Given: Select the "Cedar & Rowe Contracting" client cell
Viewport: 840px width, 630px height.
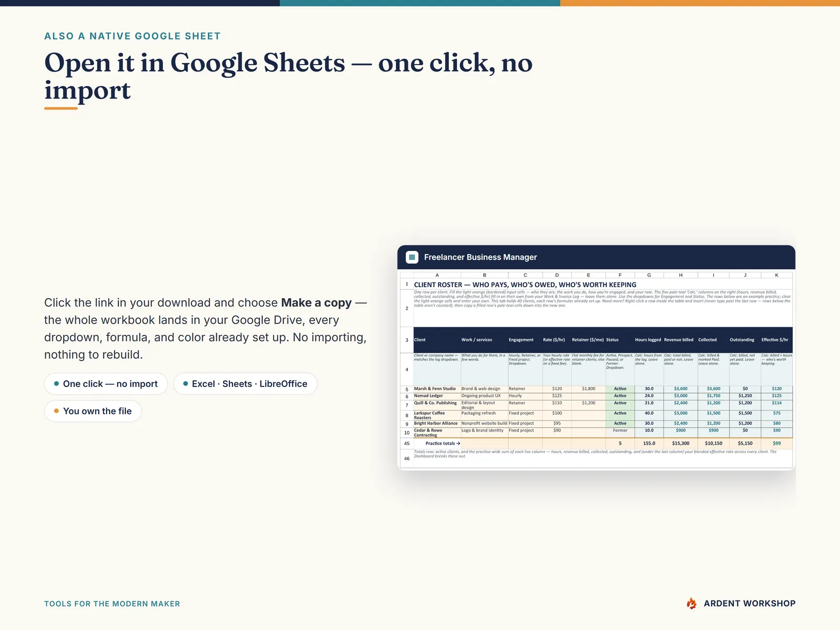Looking at the screenshot, I should click(x=437, y=433).
